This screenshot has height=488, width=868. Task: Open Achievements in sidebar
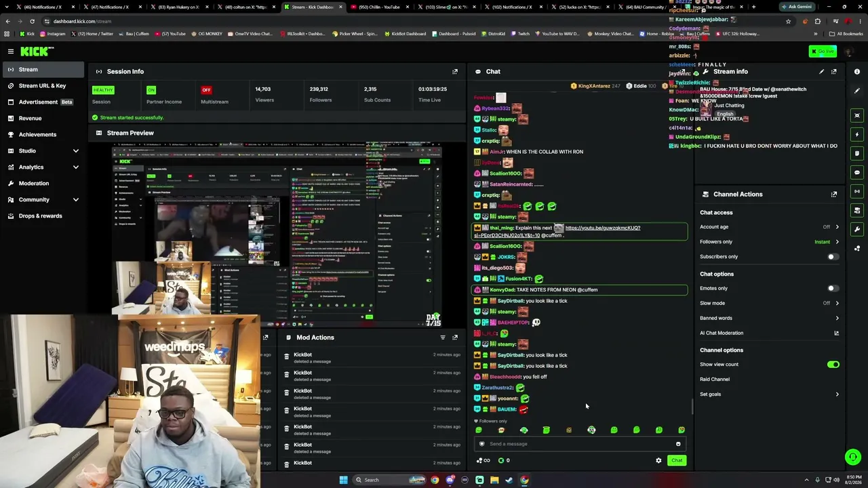43,135
